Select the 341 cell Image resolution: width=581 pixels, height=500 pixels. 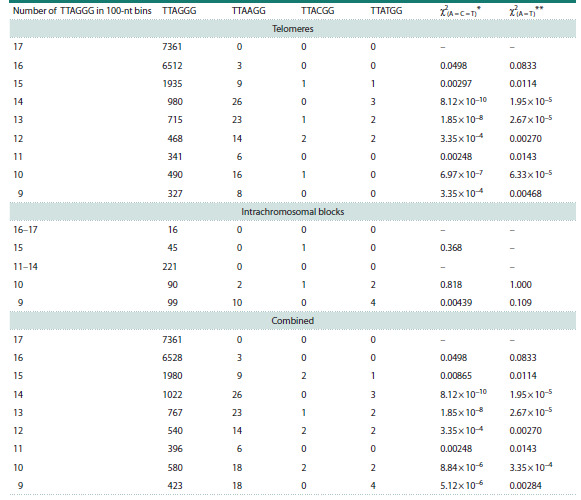point(175,157)
